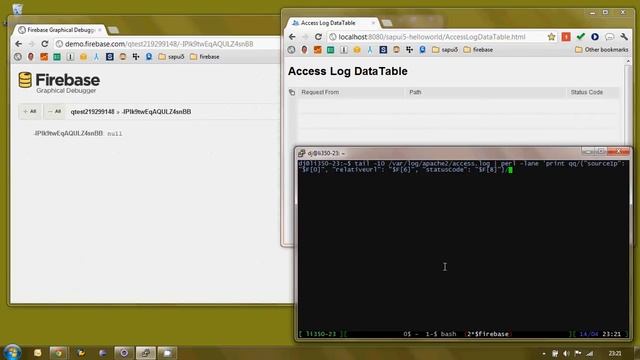The height and width of the screenshot is (360, 640).
Task: Click the Firebase database logo
Action: click(x=25, y=80)
